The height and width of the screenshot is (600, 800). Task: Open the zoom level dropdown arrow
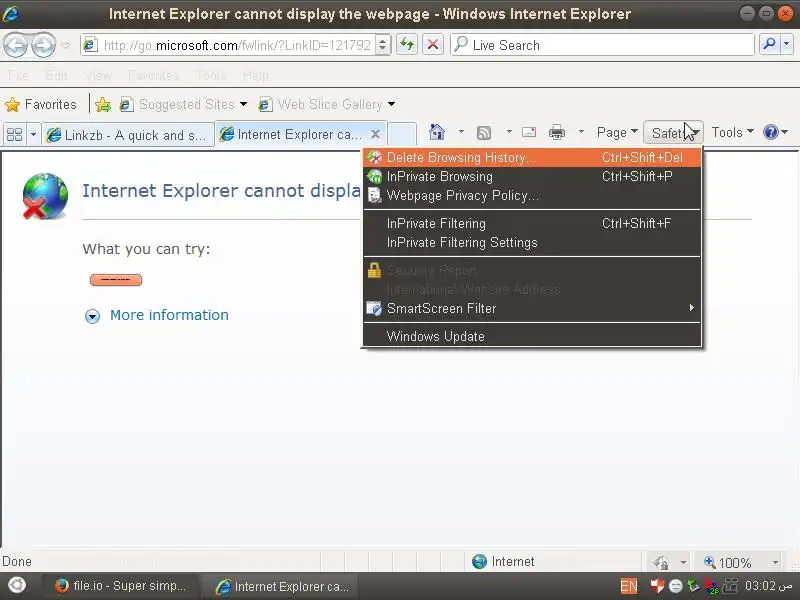tap(775, 562)
